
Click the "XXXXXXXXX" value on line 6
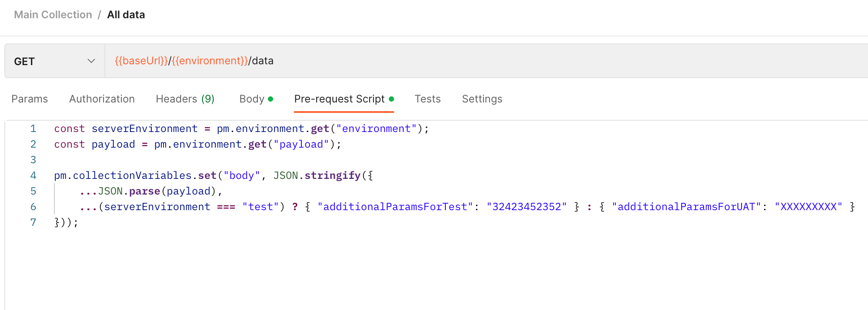(808, 207)
